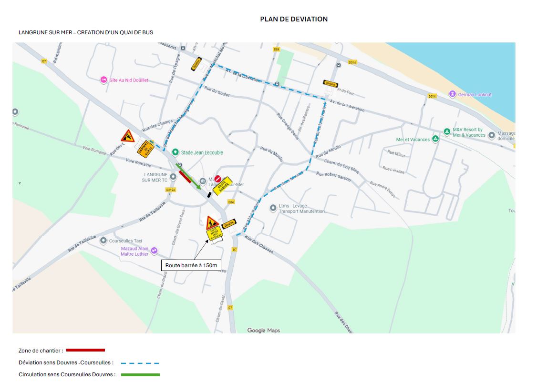The width and height of the screenshot is (537, 392).
Task: Click the green circulation legend line
Action: point(140,375)
